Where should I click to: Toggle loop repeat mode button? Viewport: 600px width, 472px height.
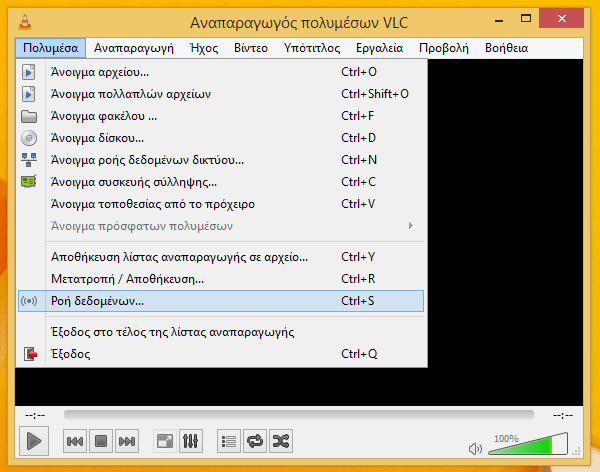(255, 441)
